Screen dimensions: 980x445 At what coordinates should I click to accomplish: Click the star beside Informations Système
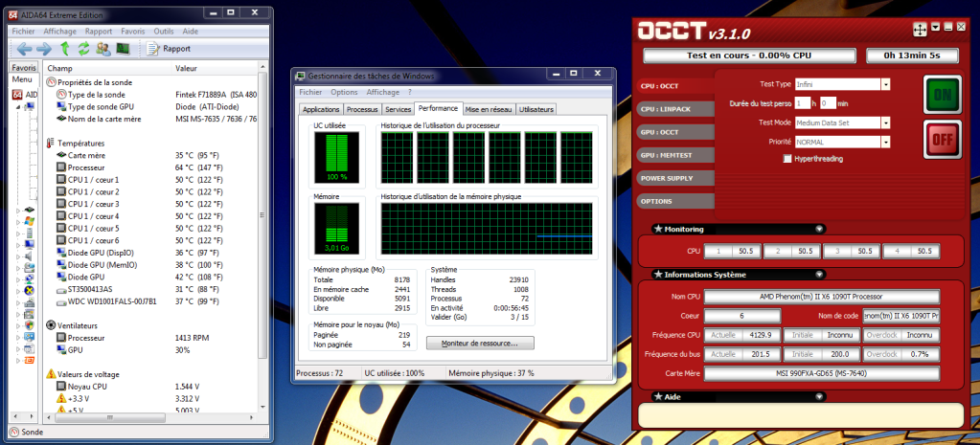click(x=658, y=275)
